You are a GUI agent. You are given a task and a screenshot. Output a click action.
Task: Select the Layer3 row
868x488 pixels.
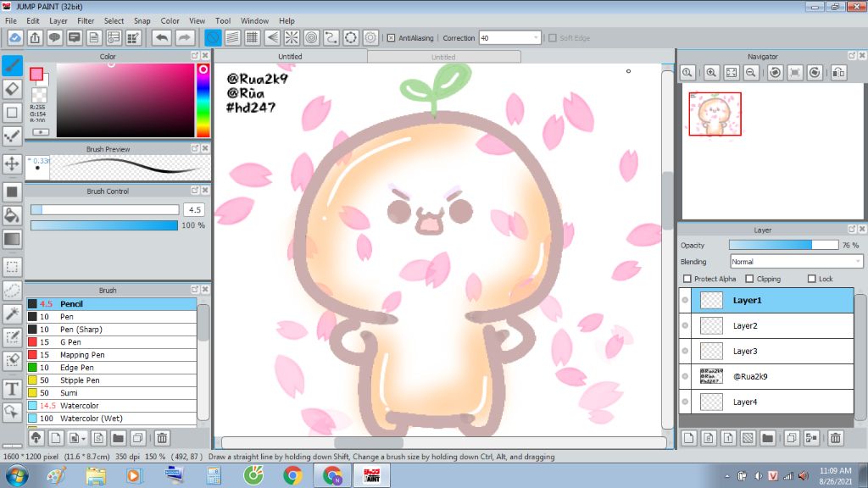[x=766, y=351]
